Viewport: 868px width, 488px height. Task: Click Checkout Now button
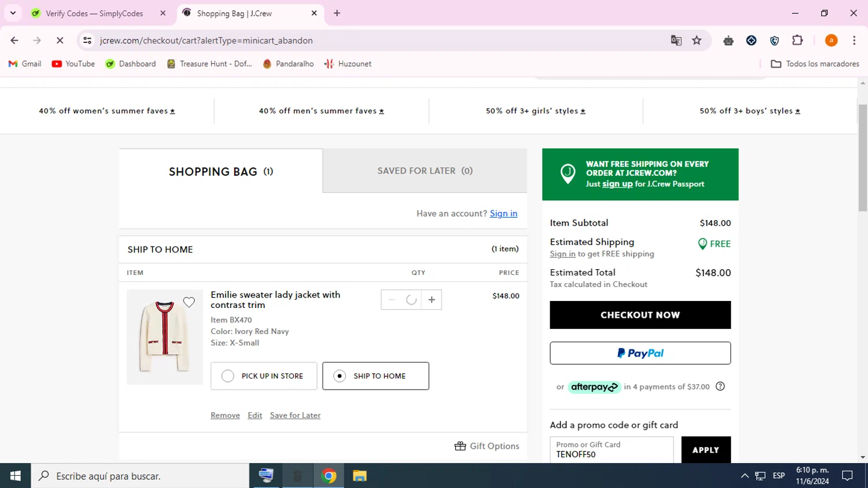(x=640, y=315)
